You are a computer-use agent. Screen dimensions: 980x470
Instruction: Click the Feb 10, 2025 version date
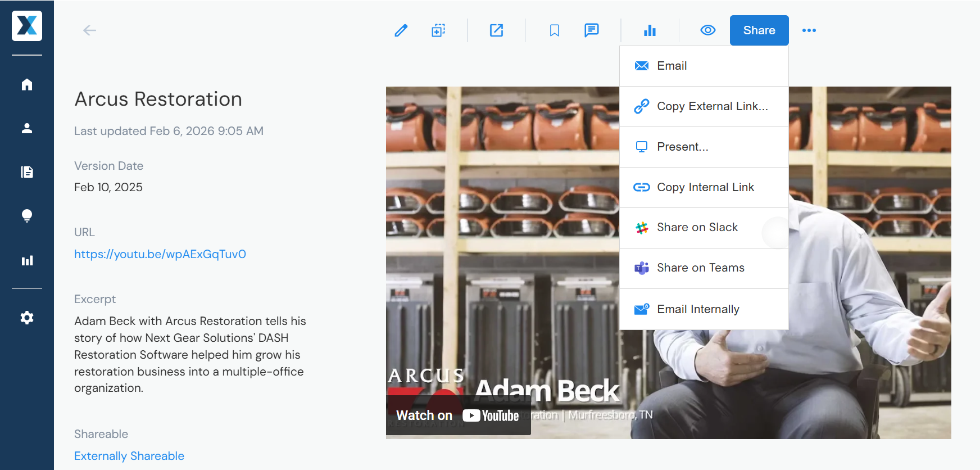108,187
